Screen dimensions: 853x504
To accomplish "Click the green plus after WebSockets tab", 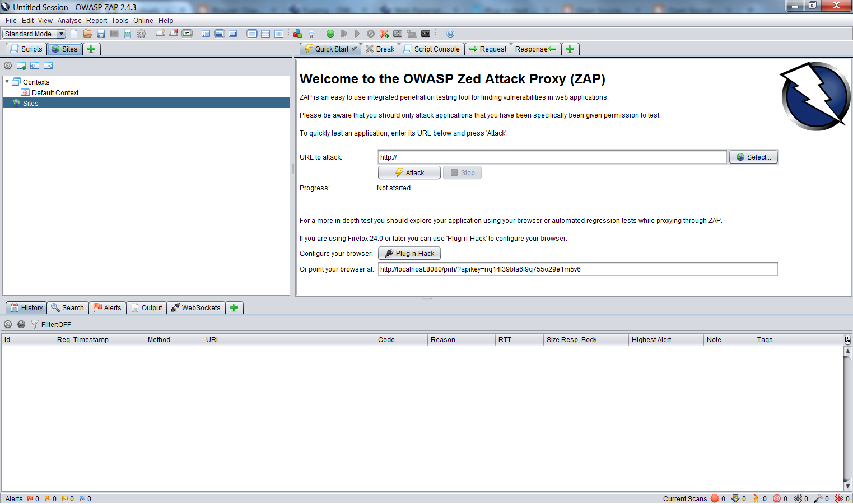I will click(x=234, y=308).
